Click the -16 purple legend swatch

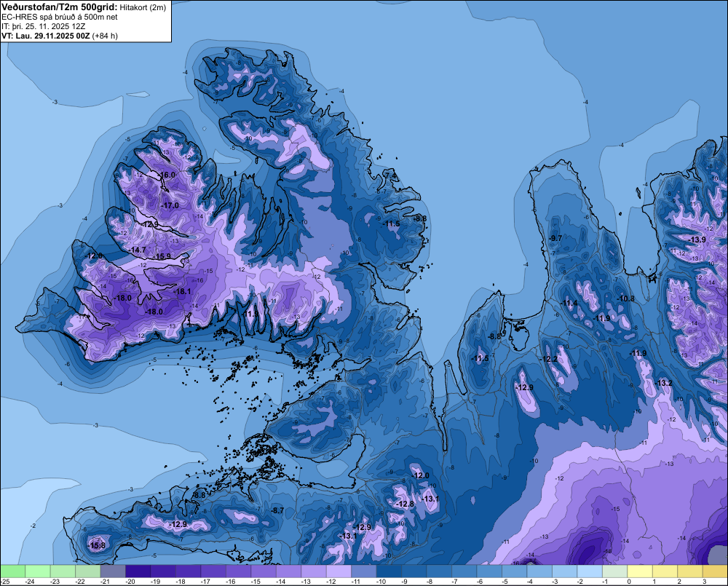(x=238, y=571)
